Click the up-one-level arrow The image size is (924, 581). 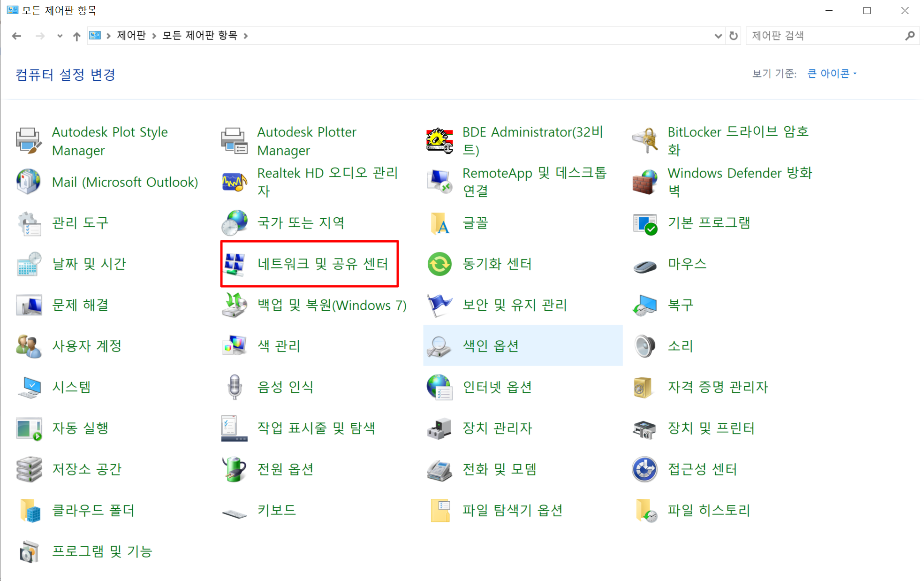(x=76, y=35)
